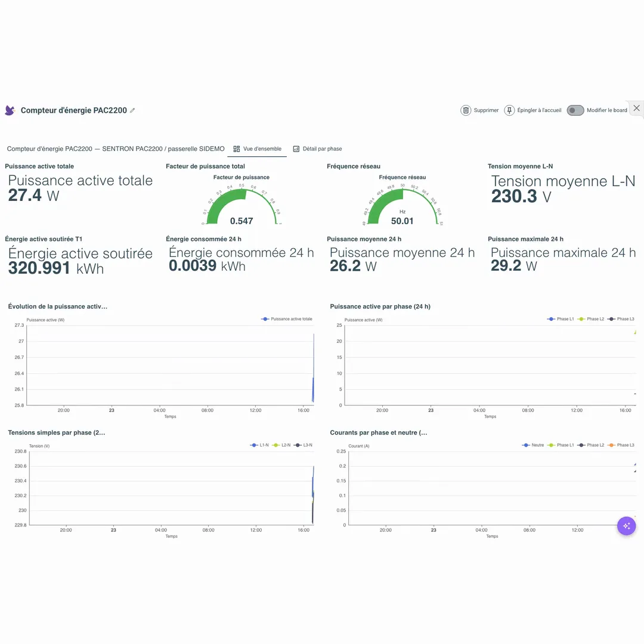
Task: Click the Courants par phase et neutre title
Action: (379, 432)
